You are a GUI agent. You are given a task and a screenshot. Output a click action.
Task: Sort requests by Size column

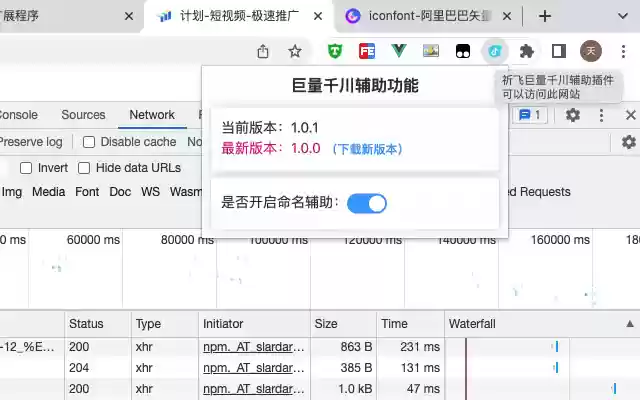click(x=343, y=324)
